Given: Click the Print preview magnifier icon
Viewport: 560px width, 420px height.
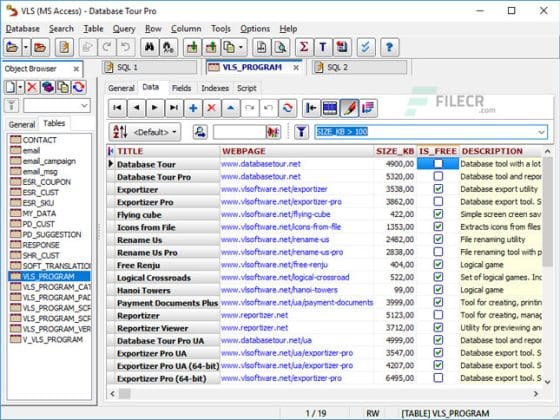Looking at the screenshot, I should [x=280, y=47].
